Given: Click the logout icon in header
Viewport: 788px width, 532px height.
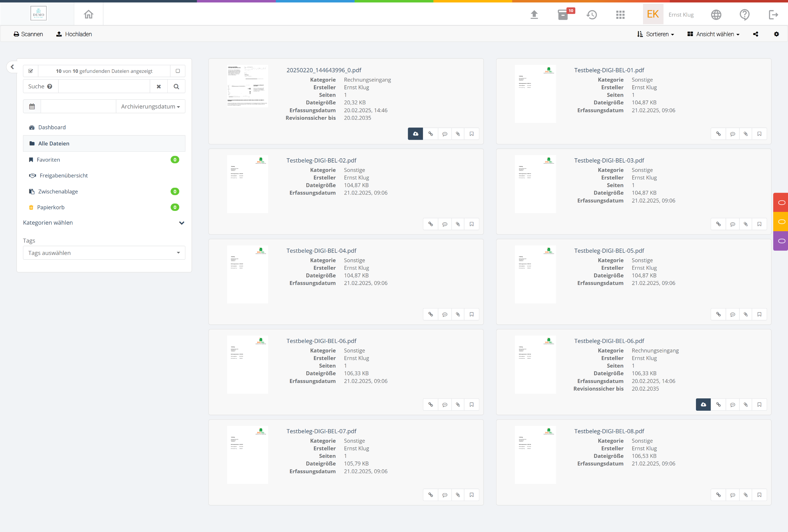Looking at the screenshot, I should pyautogui.click(x=773, y=14).
